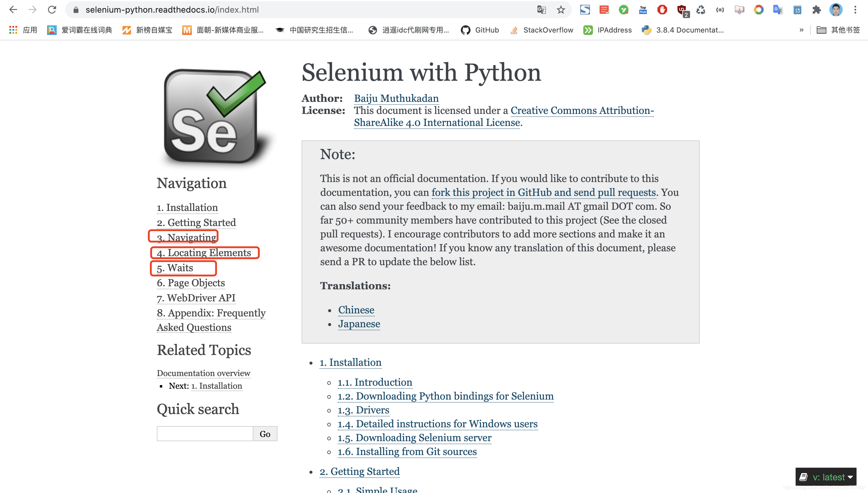Open the Chrome three-dot menu

click(855, 9)
